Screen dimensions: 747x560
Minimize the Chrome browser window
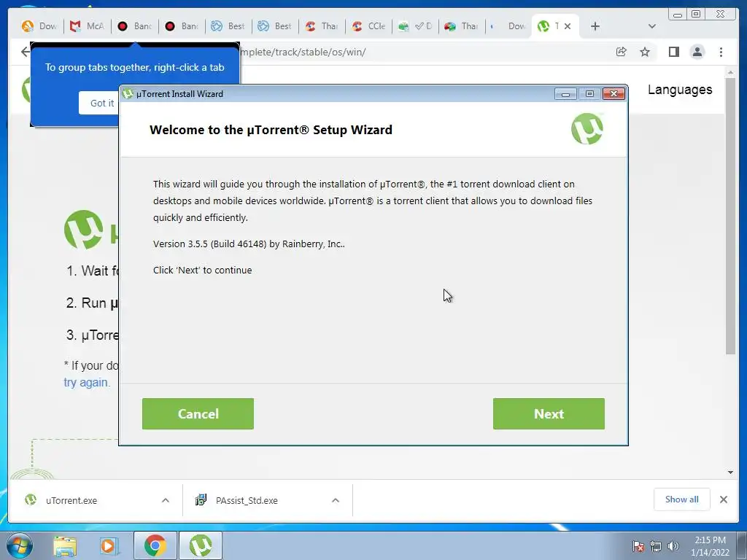point(678,14)
